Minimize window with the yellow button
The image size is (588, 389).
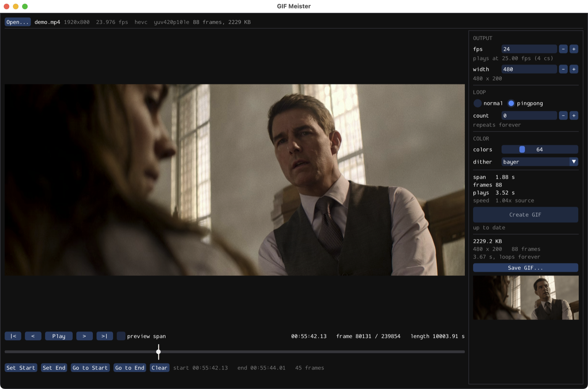pyautogui.click(x=16, y=6)
